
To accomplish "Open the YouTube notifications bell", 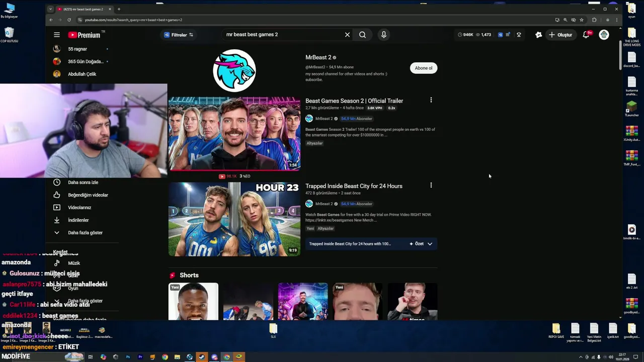I will point(586,35).
